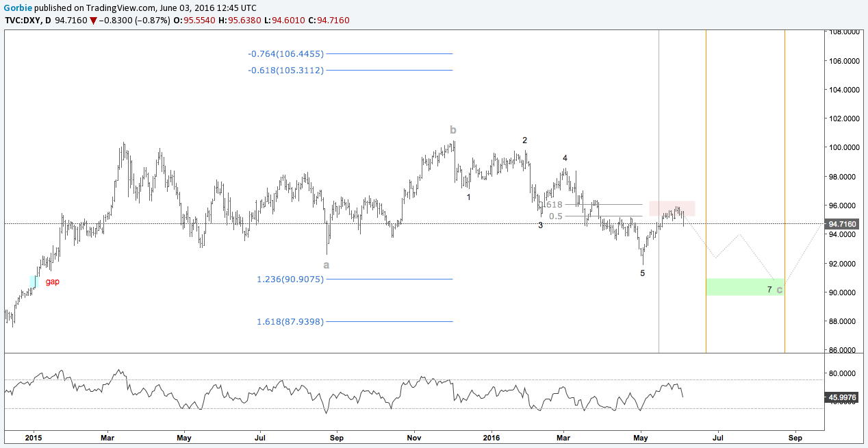
Task: Click the 90.0000 price axis label
Action: click(843, 293)
